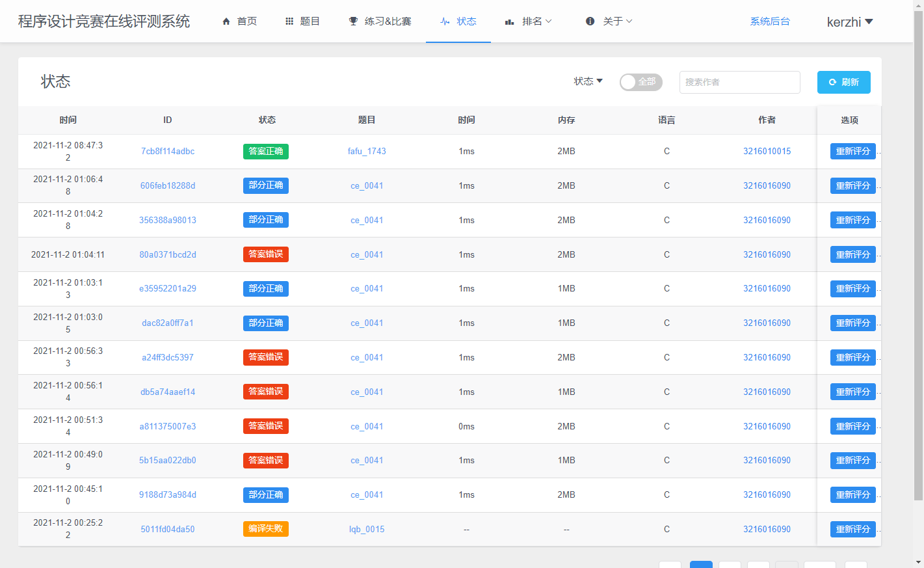Open submission ID 5011fd04da50
Screen dimensions: 924x568
[x=168, y=529]
